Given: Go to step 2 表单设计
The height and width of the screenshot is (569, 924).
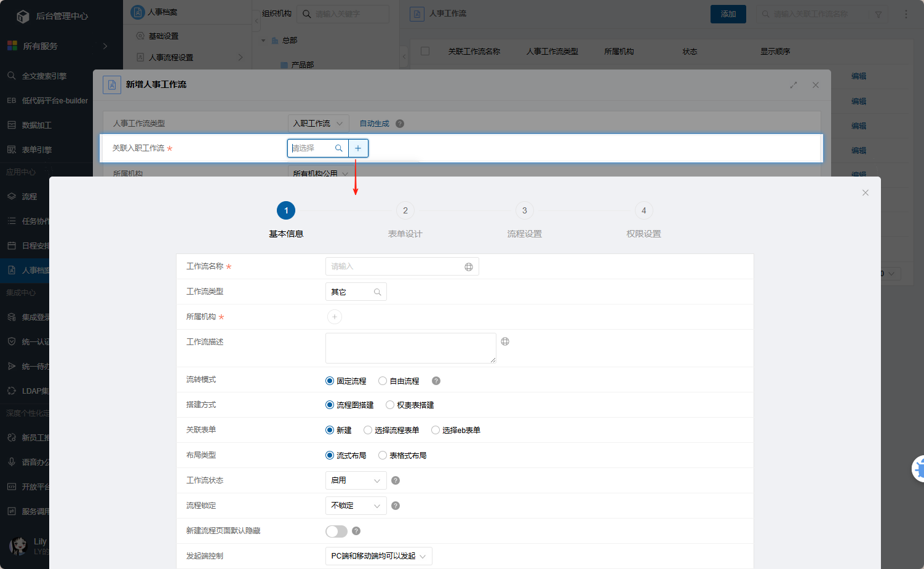Looking at the screenshot, I should [405, 211].
